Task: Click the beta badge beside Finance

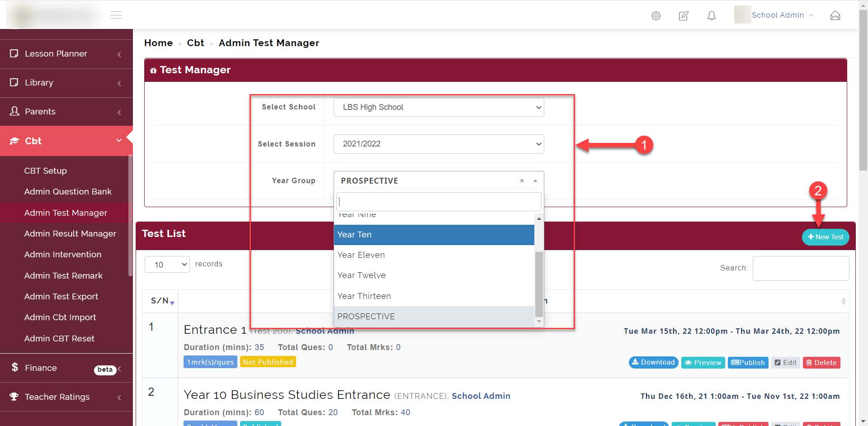Action: click(105, 370)
